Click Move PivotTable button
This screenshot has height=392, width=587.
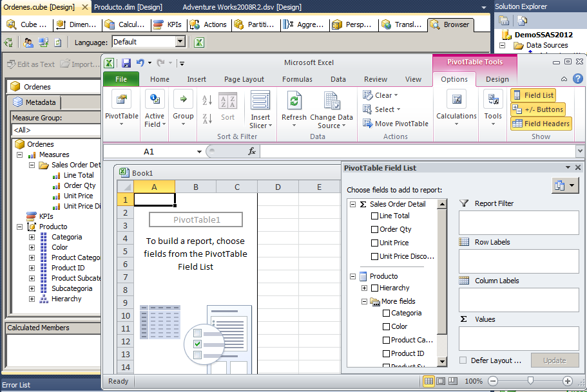point(395,124)
